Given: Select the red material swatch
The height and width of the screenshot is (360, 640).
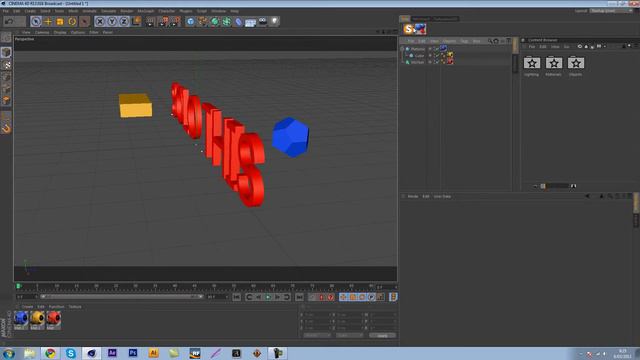Looking at the screenshot, I should (x=53, y=320).
